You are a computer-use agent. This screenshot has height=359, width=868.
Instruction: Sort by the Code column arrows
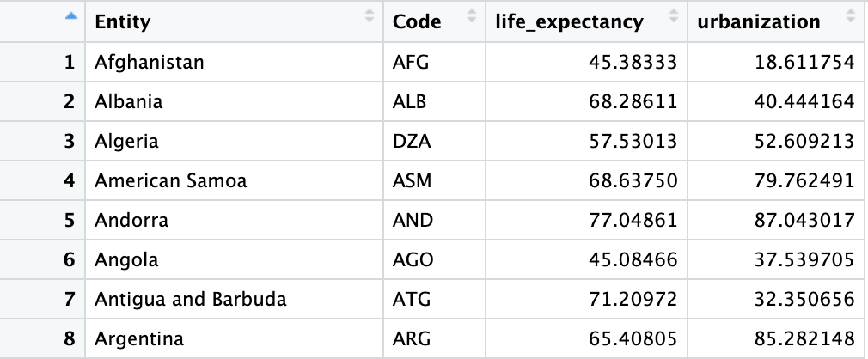pyautogui.click(x=472, y=16)
